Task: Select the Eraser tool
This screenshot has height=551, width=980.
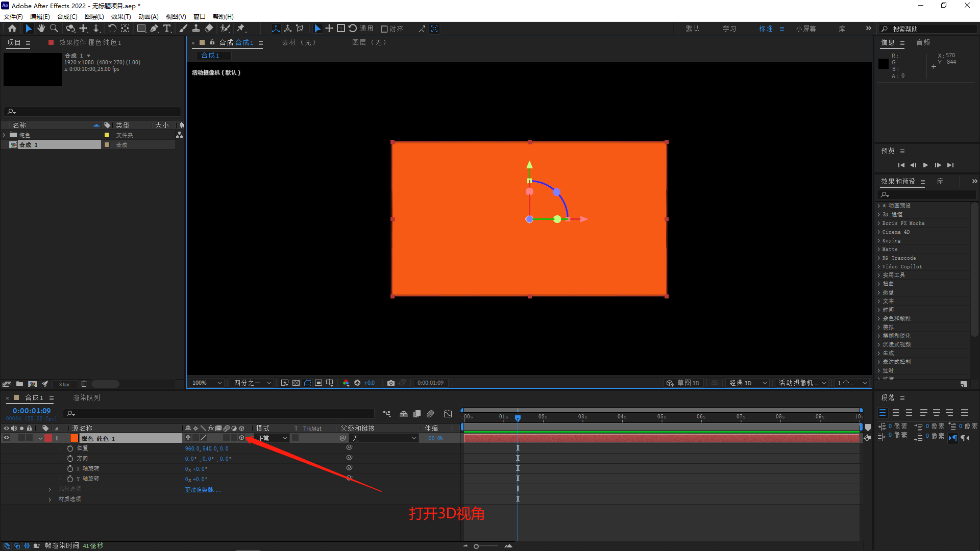Action: tap(209, 29)
